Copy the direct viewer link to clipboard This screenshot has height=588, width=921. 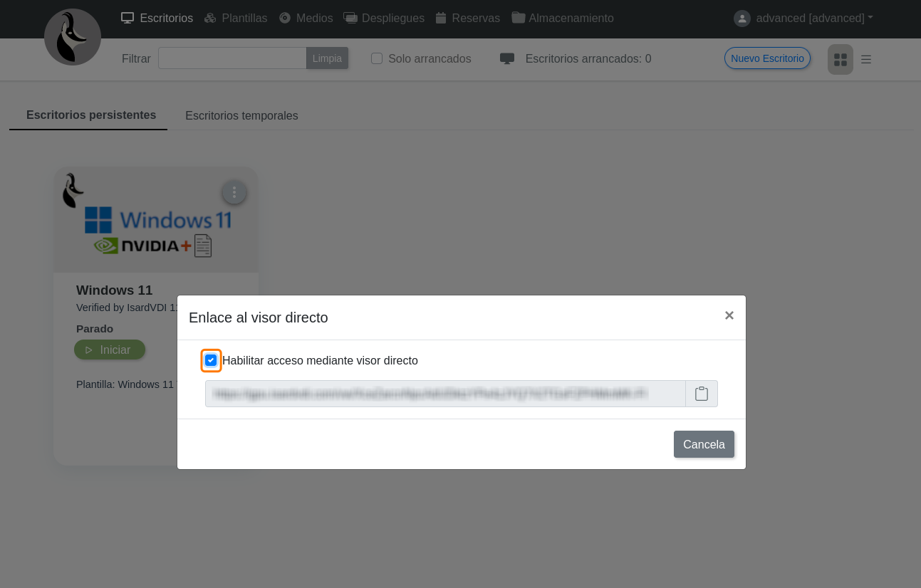(701, 394)
